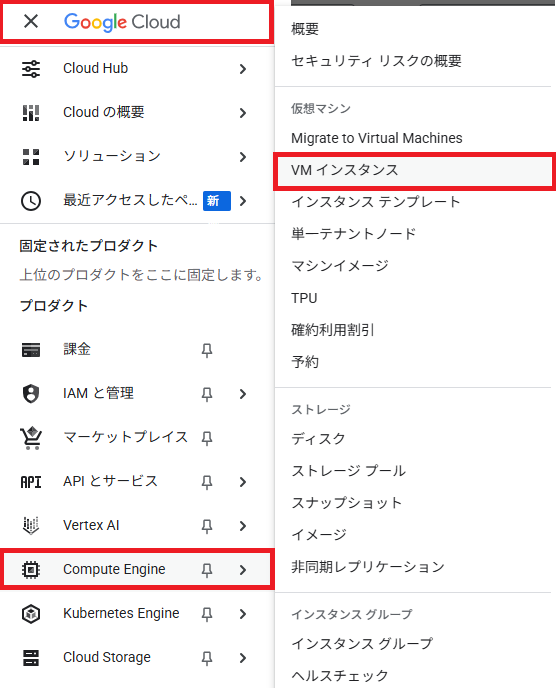Close the navigation menu with X icon
Viewport: 556px width, 688px height.
pos(31,21)
